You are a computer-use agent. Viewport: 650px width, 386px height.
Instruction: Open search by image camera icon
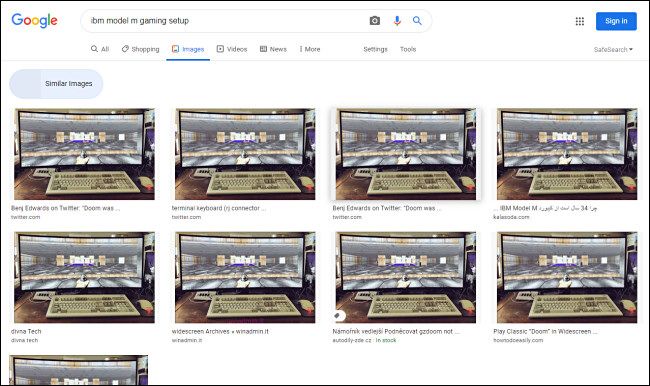(375, 21)
